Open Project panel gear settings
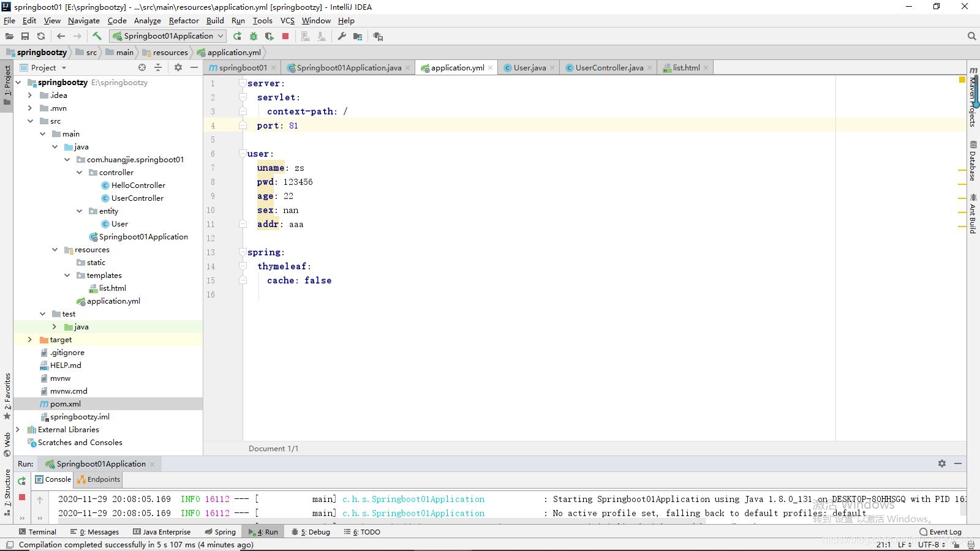This screenshot has width=980, height=551. (x=178, y=67)
